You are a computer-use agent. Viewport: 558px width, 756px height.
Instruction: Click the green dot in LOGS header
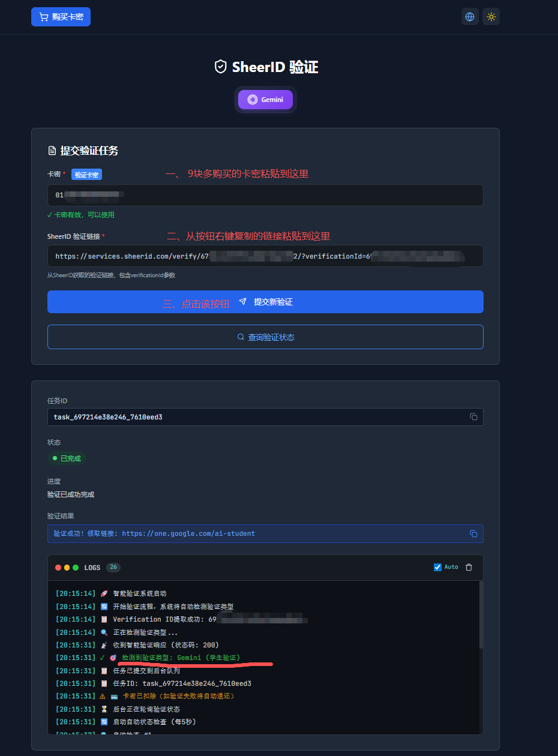(x=76, y=568)
